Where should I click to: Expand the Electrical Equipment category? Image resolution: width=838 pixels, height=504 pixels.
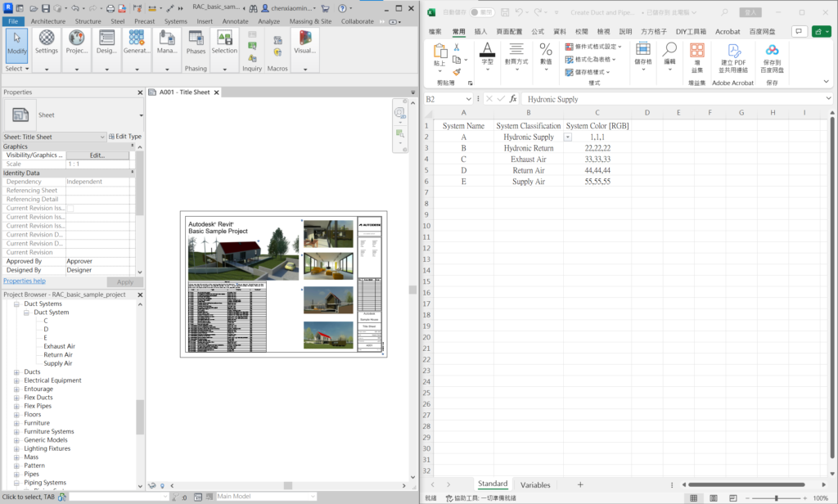18,380
